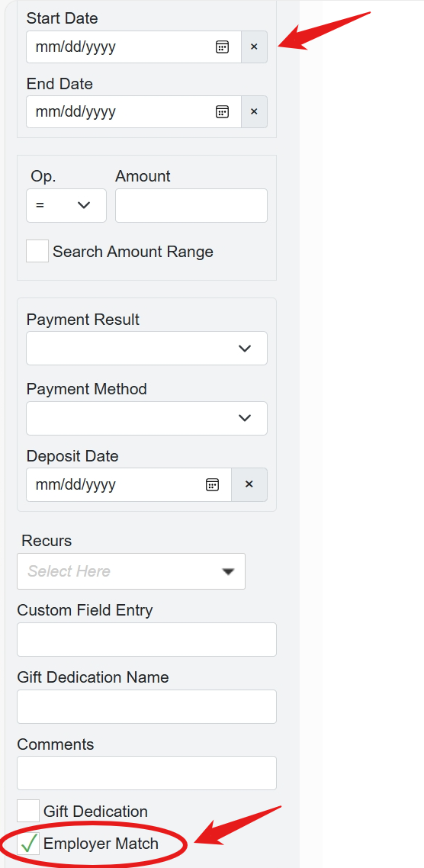Clear the End Date with the x button

click(x=254, y=112)
